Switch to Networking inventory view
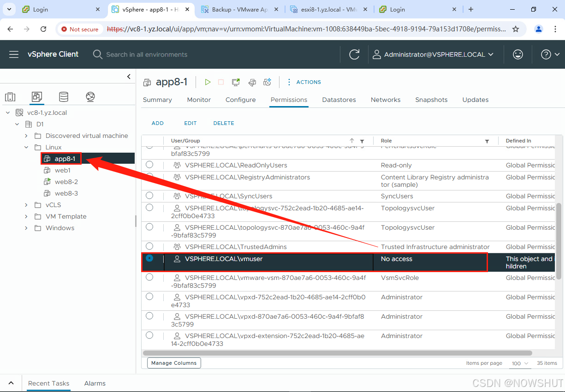 (90, 97)
